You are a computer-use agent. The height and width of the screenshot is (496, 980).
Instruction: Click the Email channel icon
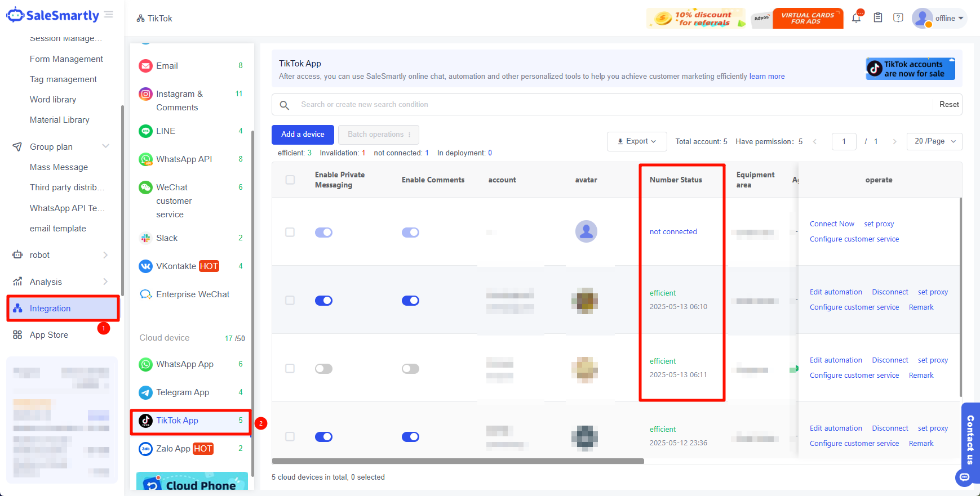click(146, 66)
